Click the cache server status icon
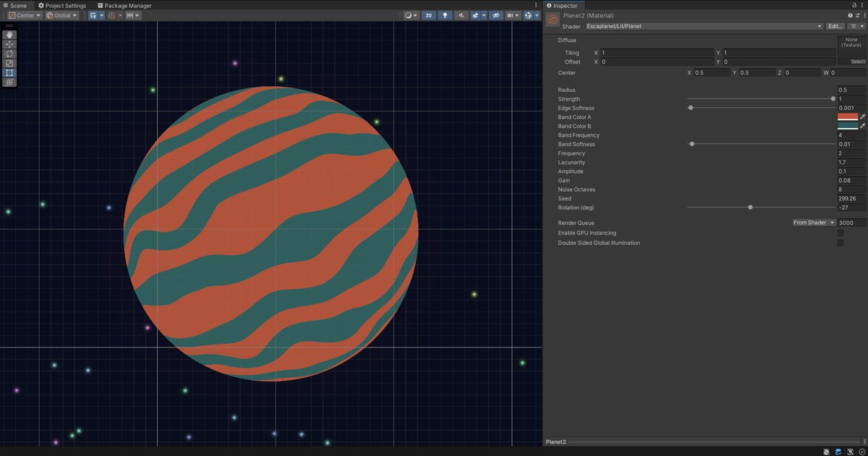Image resolution: width=868 pixels, height=456 pixels. click(x=838, y=451)
